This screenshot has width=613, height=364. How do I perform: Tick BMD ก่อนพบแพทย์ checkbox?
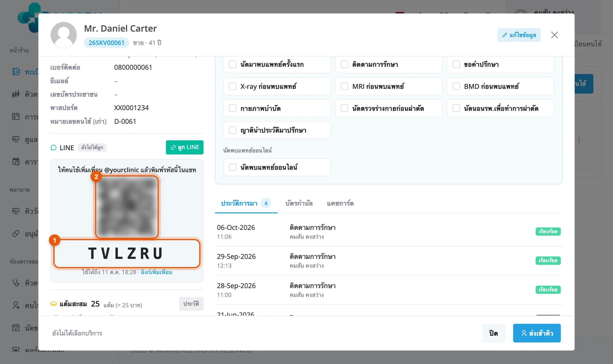pyautogui.click(x=456, y=86)
